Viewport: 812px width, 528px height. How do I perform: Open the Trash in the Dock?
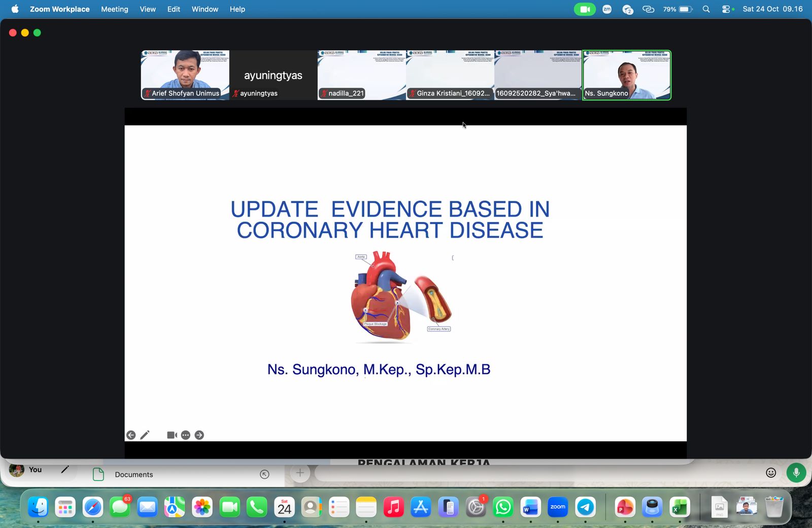(774, 507)
